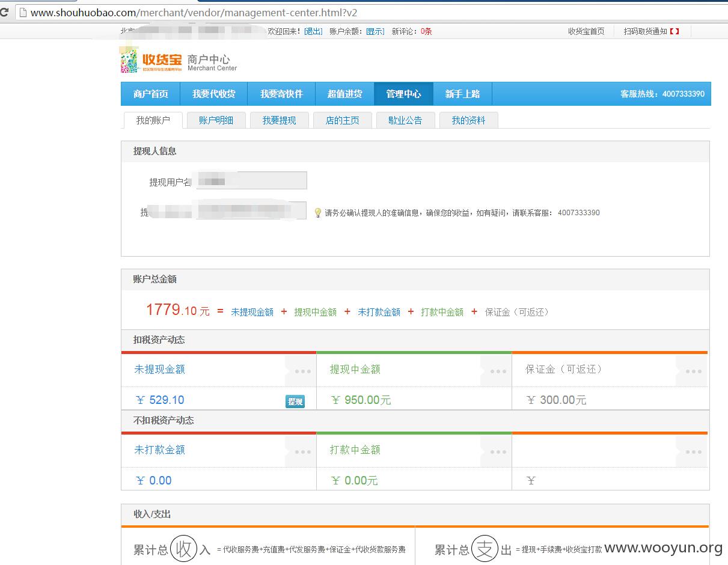Click the dots icon on the empty third card
This screenshot has width=728, height=565.
[x=693, y=452]
